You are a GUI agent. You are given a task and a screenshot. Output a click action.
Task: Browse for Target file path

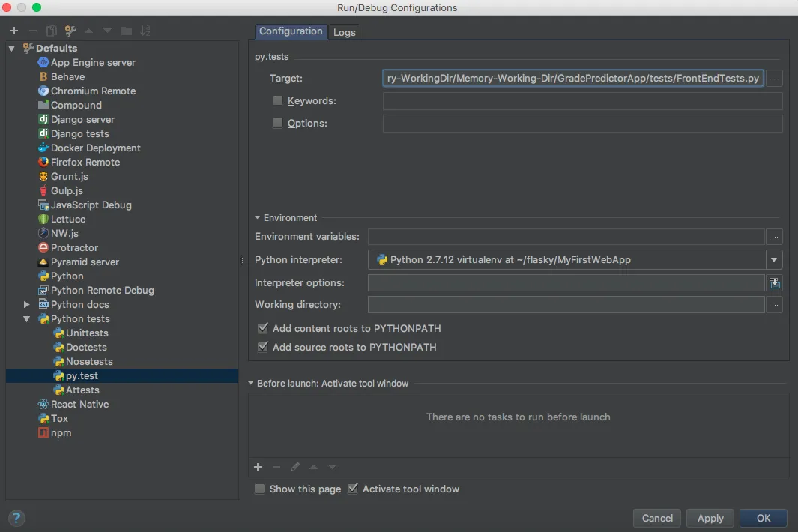(x=775, y=79)
